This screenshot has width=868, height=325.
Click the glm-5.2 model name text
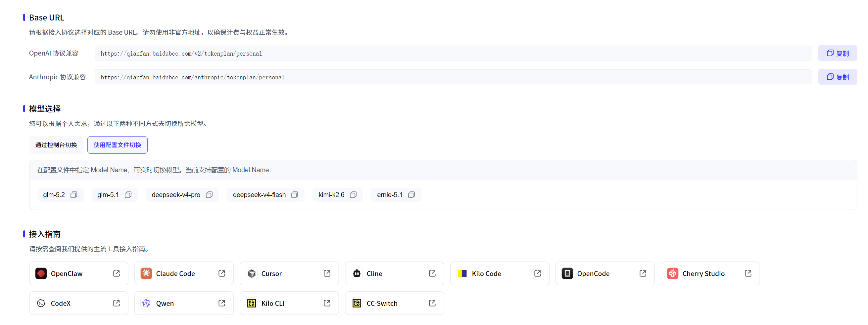pyautogui.click(x=54, y=195)
